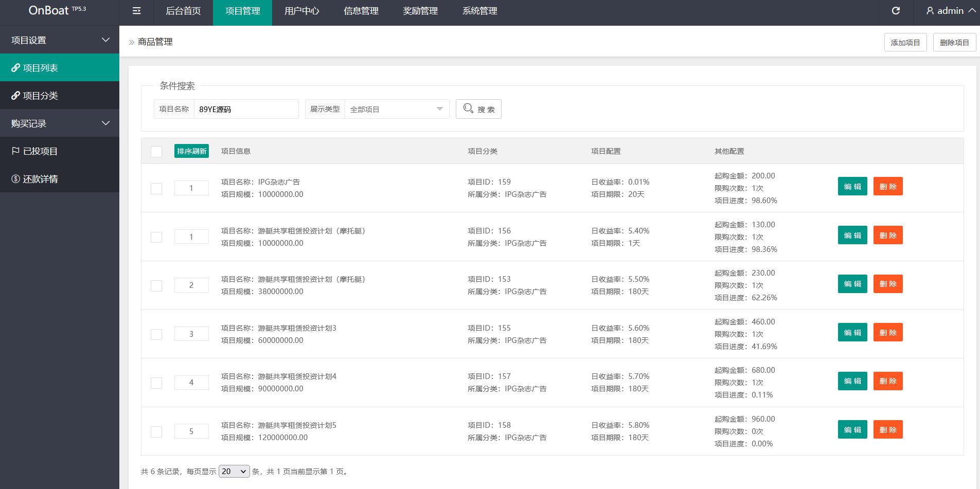The image size is (980, 489).
Task: Edit project ID 153 row
Action: 852,283
